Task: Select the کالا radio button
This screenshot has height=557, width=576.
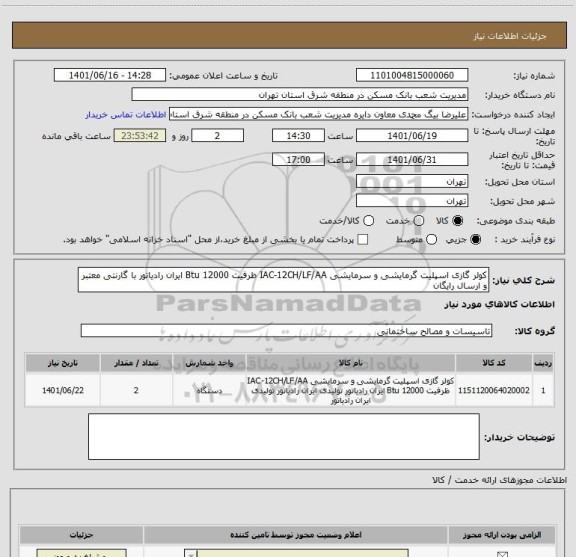Action: pyautogui.click(x=458, y=221)
